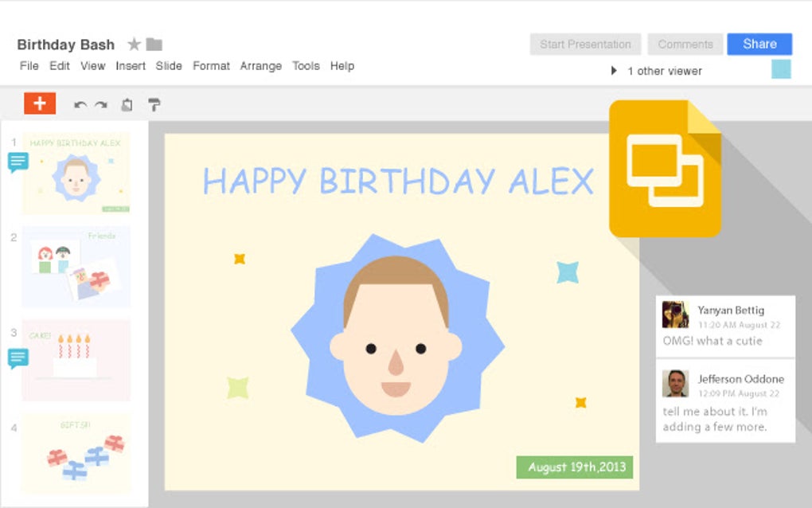This screenshot has height=508, width=812.
Task: Click the clipboard paste icon
Action: 127,104
